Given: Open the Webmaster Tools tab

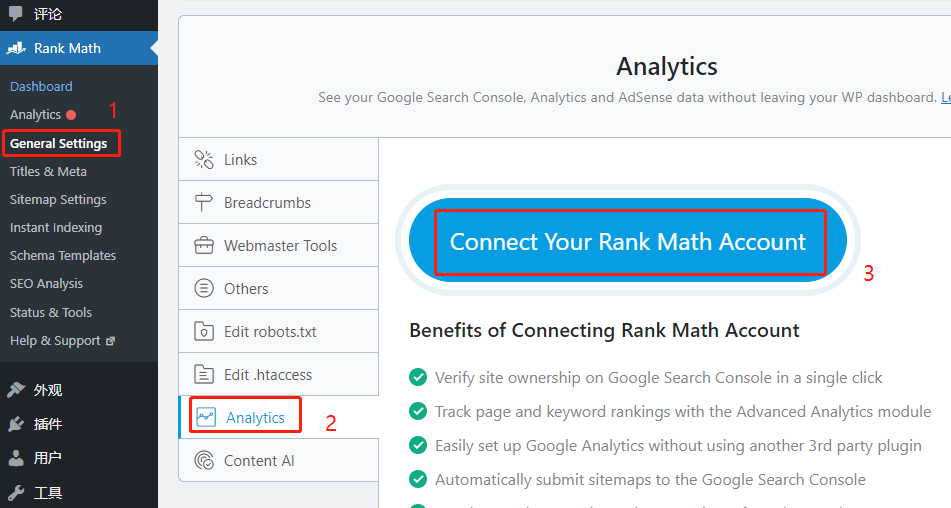Looking at the screenshot, I should coord(280,246).
